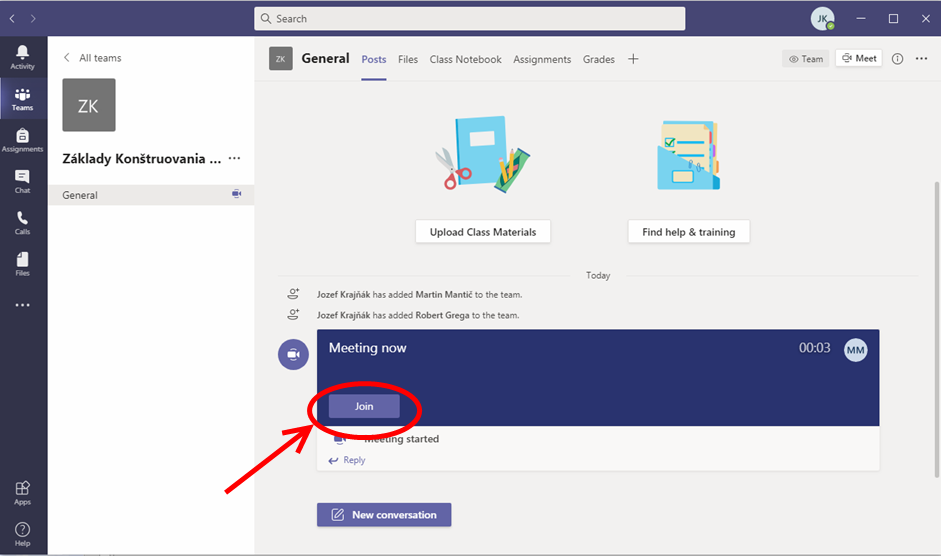Click the channel info icon
The width and height of the screenshot is (941, 556).
[897, 59]
